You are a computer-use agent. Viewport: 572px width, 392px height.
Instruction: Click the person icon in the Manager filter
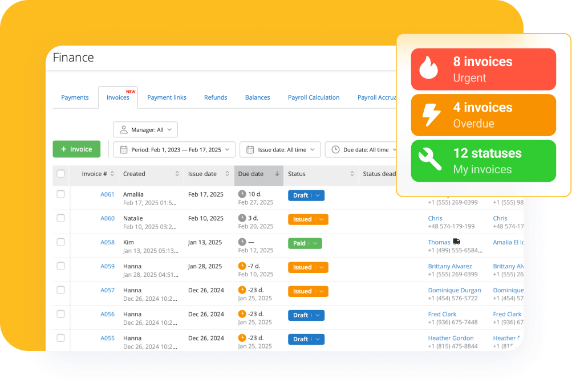click(x=124, y=129)
